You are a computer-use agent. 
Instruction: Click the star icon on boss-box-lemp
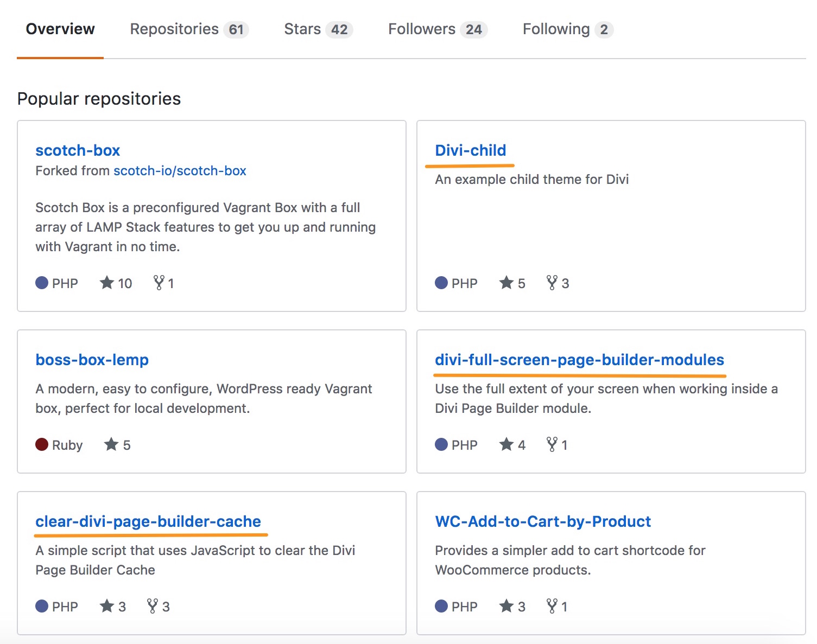111,444
